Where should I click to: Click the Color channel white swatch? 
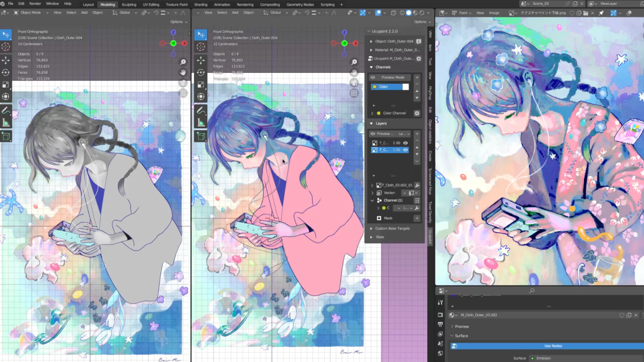(406, 87)
